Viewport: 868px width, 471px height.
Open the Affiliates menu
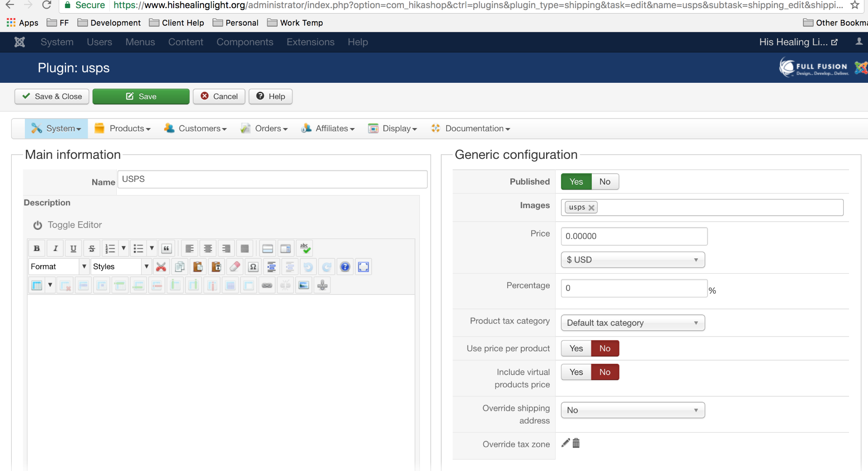(328, 129)
